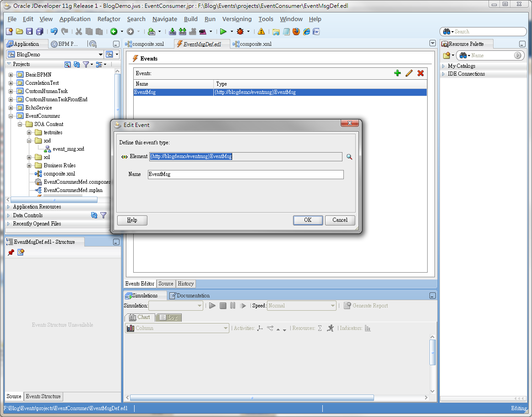Open the Refactor menu
This screenshot has width=532, height=417.
click(x=109, y=19)
